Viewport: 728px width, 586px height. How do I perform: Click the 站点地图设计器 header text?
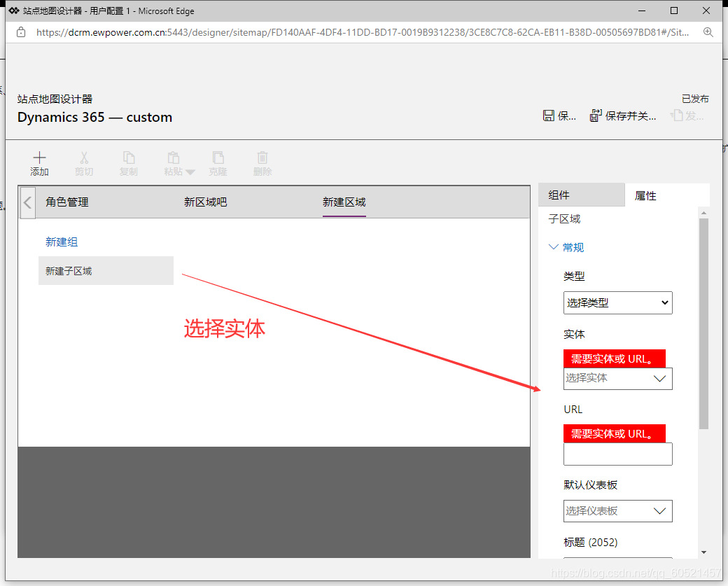(55, 99)
